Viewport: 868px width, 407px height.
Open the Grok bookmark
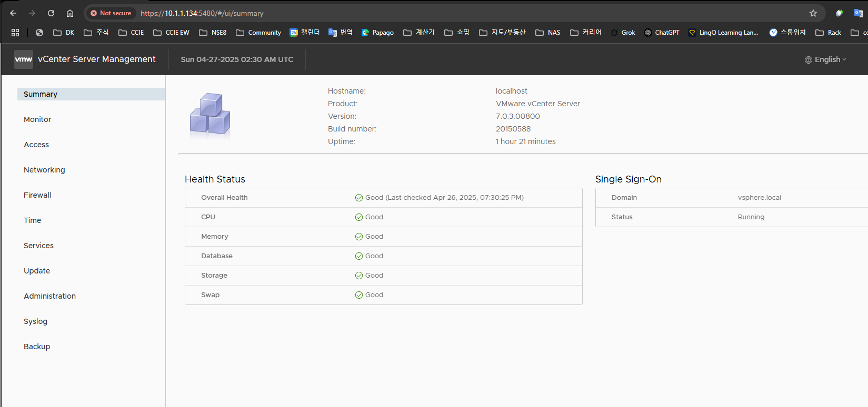tap(623, 33)
